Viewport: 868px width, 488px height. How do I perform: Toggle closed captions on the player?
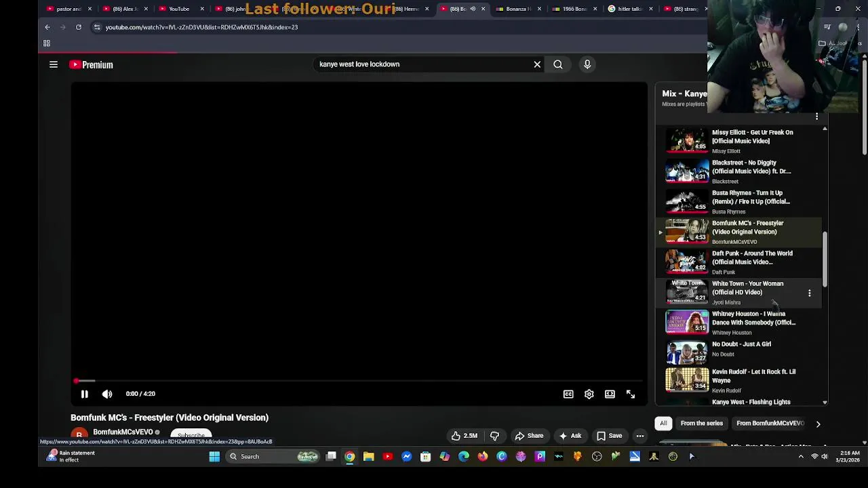[x=568, y=394]
